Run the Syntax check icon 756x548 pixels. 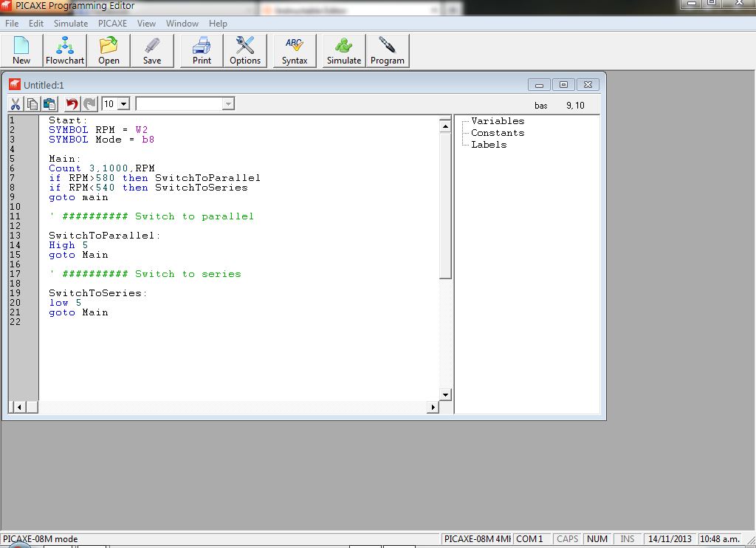point(295,51)
